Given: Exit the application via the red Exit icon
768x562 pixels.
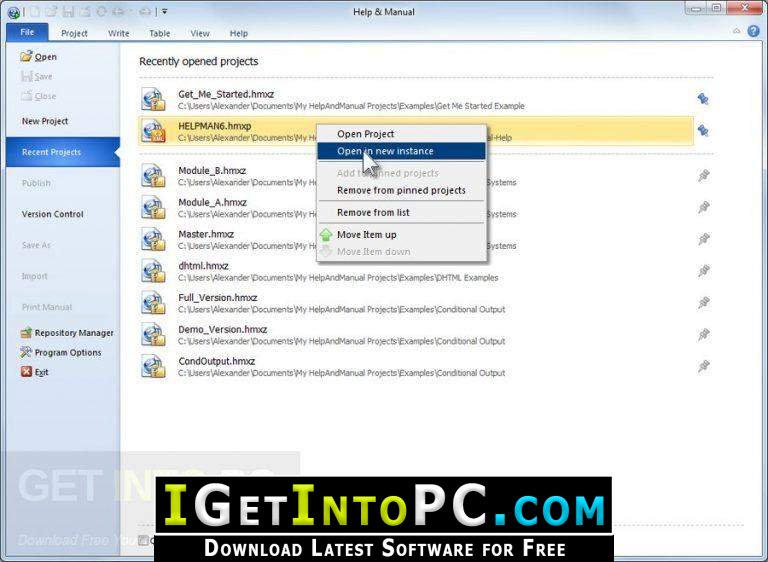Looking at the screenshot, I should point(27,372).
